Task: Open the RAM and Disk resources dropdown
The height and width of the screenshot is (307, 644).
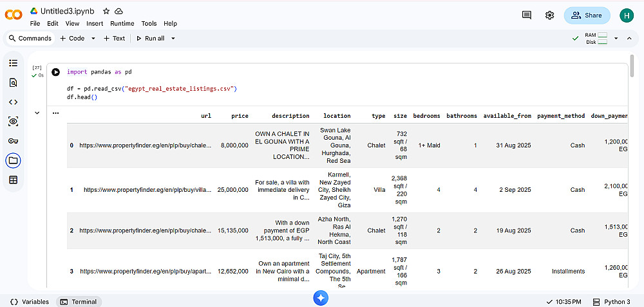Action: click(x=616, y=39)
